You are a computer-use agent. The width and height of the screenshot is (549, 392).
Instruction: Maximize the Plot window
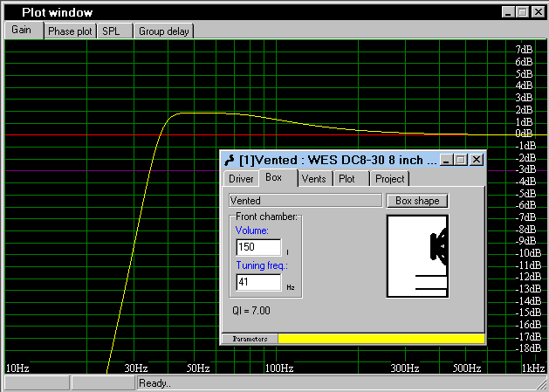coord(523,12)
